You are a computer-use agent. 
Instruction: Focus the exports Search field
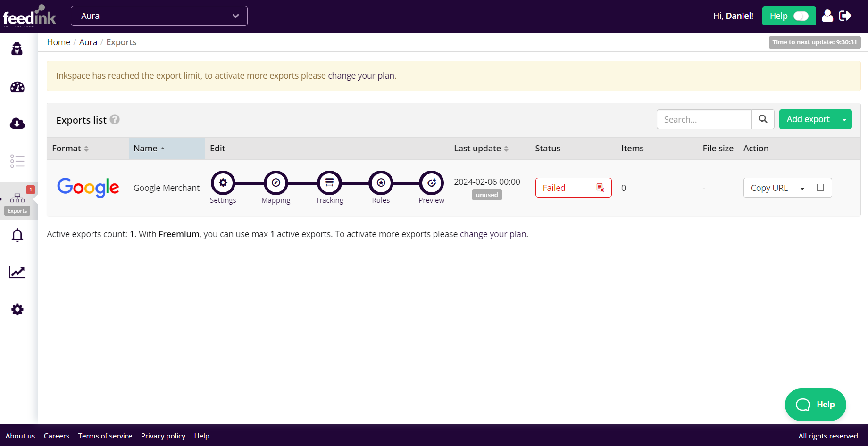click(x=704, y=120)
